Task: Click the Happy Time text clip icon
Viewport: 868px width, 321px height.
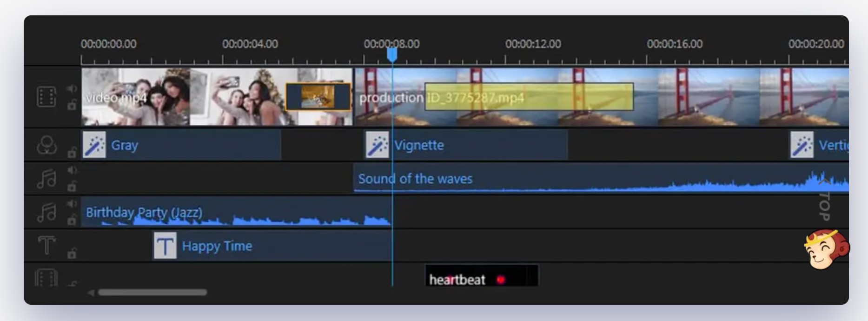Action: [165, 246]
